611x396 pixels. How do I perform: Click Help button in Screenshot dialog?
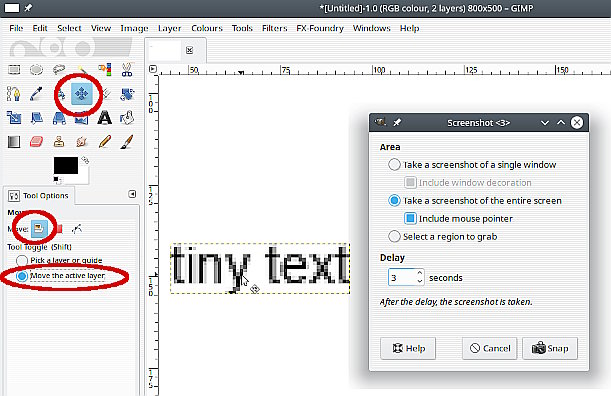(408, 348)
